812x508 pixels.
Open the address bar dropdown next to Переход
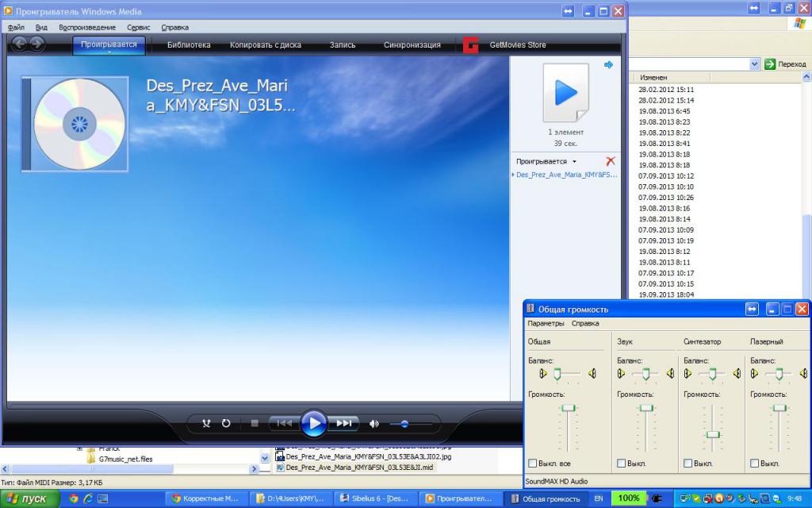coord(755,64)
